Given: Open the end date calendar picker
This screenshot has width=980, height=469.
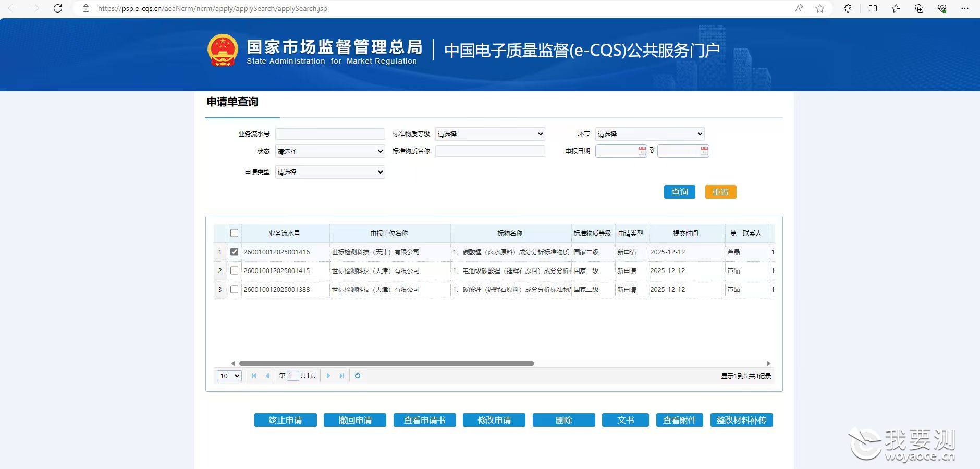Looking at the screenshot, I should 704,151.
